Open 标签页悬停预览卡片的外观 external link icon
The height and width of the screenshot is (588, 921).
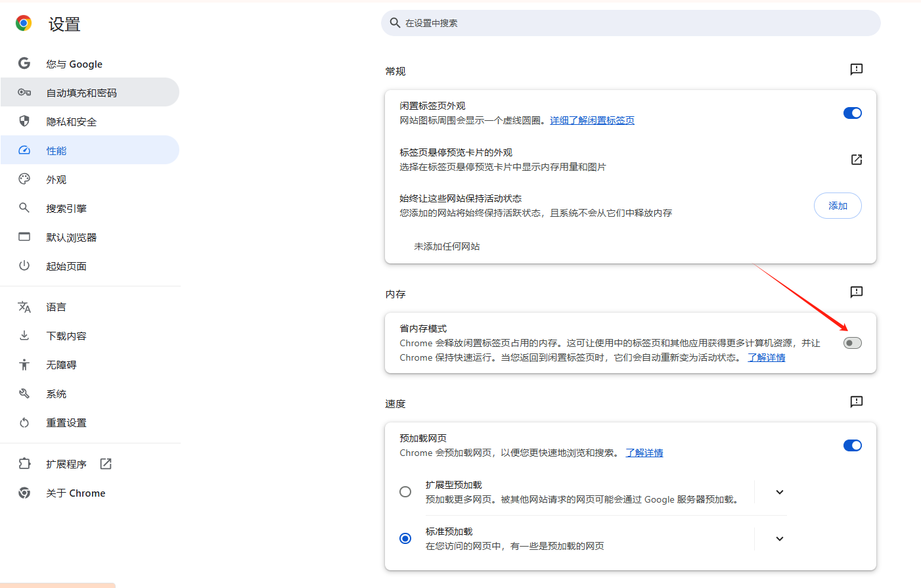[x=857, y=160]
